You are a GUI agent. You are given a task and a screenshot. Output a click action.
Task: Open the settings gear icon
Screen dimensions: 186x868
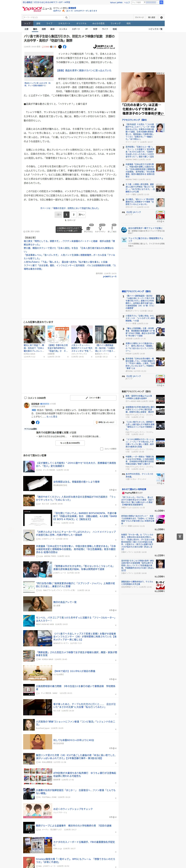(161, 17)
